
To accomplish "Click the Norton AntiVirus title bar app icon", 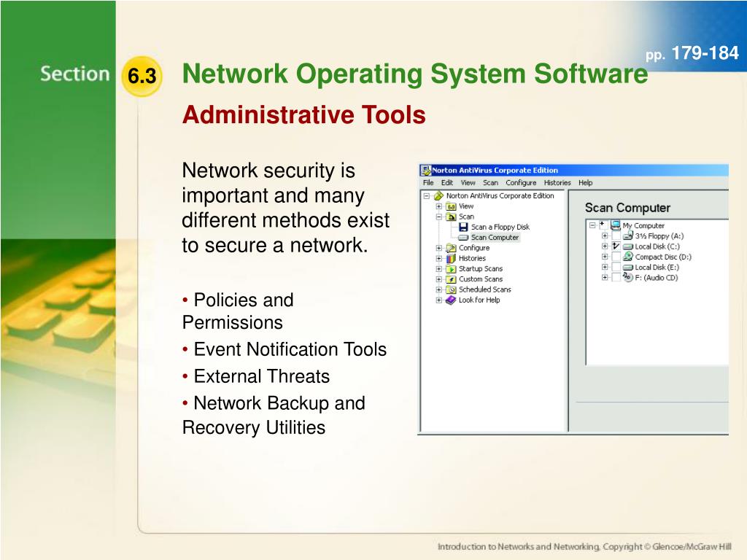I will tap(425, 171).
